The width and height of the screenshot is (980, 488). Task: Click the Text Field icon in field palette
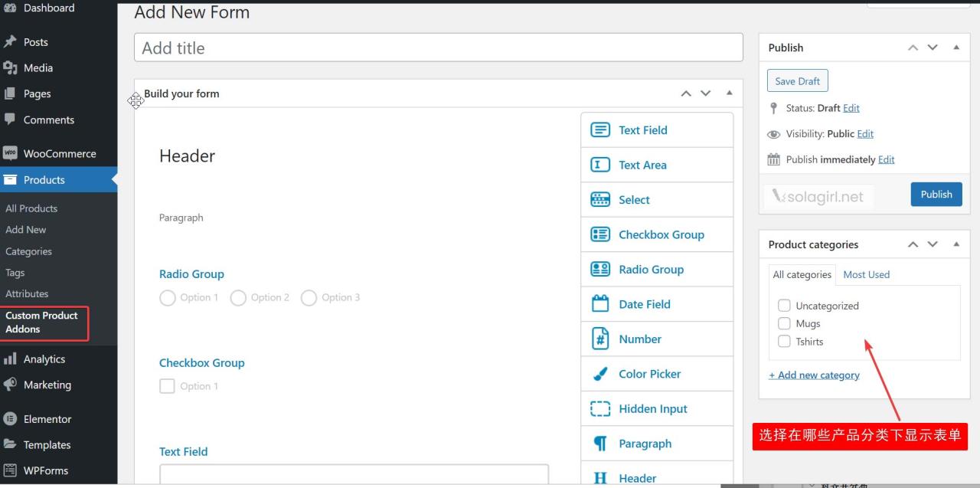point(600,130)
